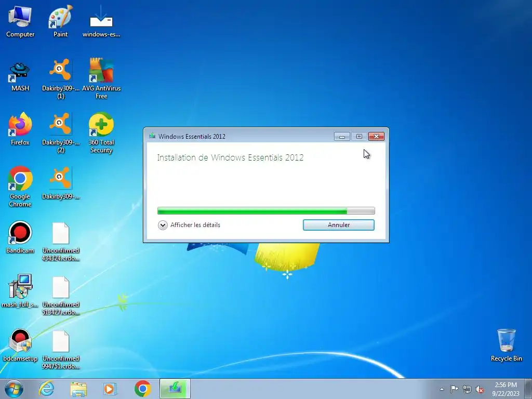Select the MASH desktop shortcut
Image resolution: width=532 pixels, height=399 pixels.
tap(20, 76)
